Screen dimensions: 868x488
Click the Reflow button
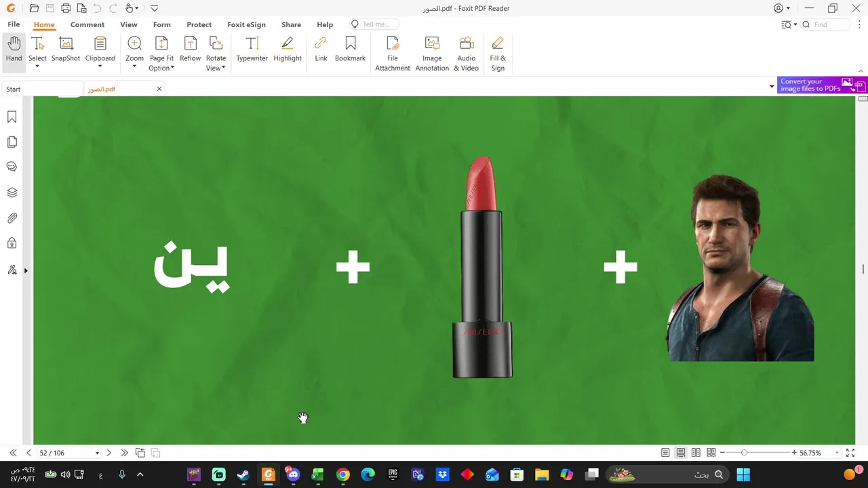[x=191, y=50]
